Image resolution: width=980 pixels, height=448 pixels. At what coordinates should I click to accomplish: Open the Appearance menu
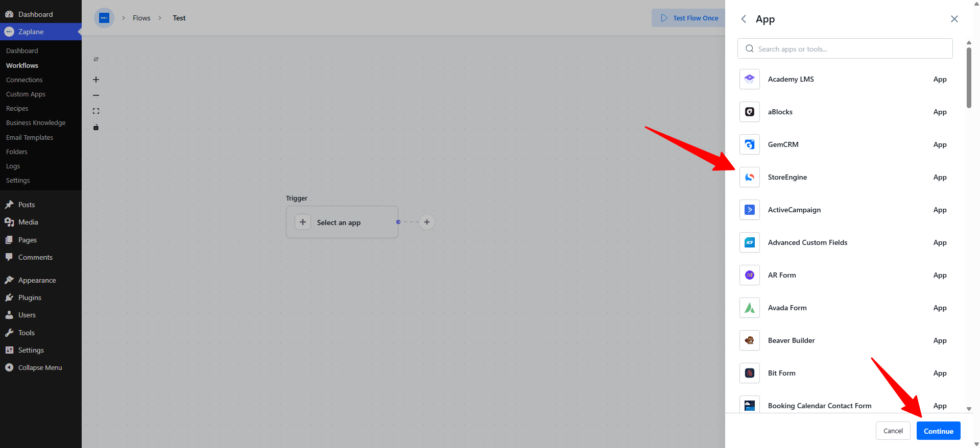coord(41,280)
